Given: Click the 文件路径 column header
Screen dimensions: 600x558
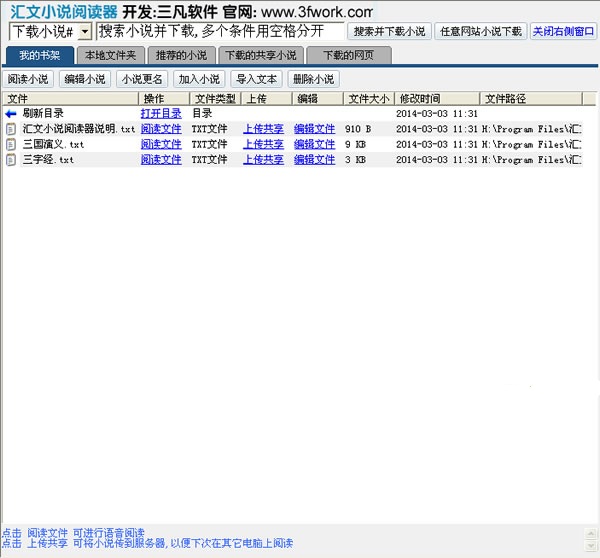Looking at the screenshot, I should click(531, 99).
